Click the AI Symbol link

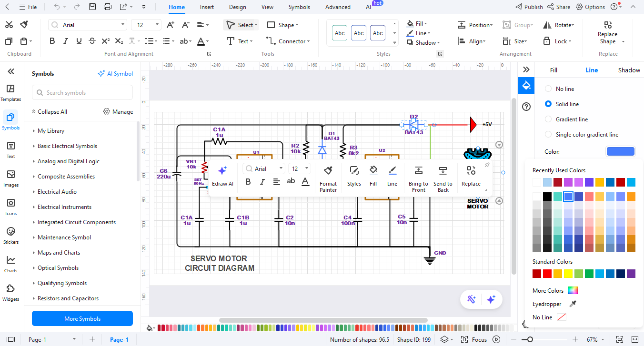click(x=115, y=74)
